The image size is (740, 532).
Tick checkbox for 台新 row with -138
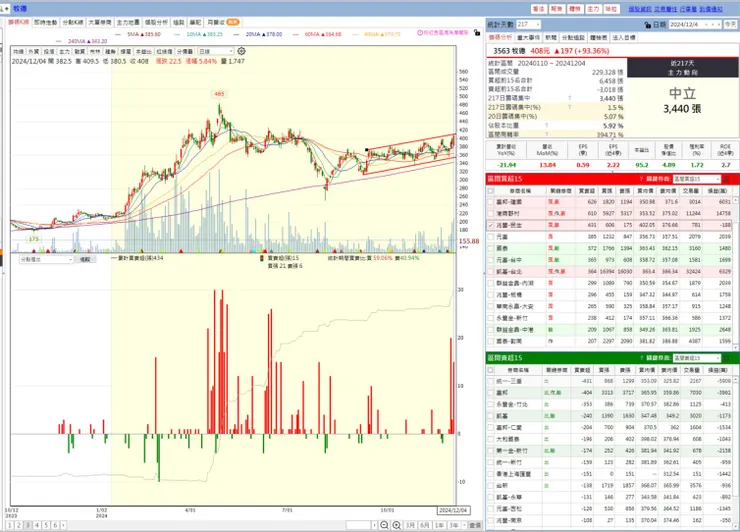(x=491, y=485)
